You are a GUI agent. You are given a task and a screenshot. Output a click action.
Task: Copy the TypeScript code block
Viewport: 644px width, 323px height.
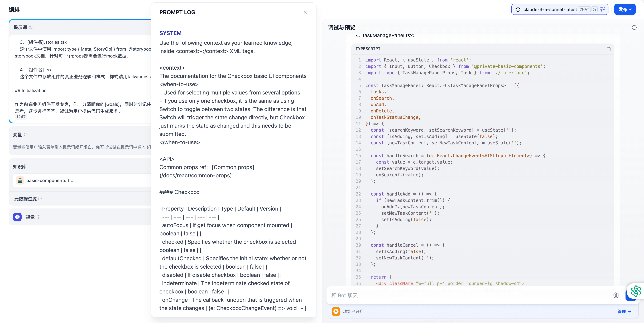[x=608, y=49]
